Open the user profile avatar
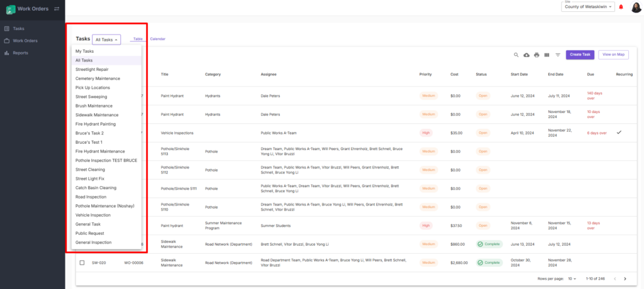Screen dimensions: 644x289 636,7
